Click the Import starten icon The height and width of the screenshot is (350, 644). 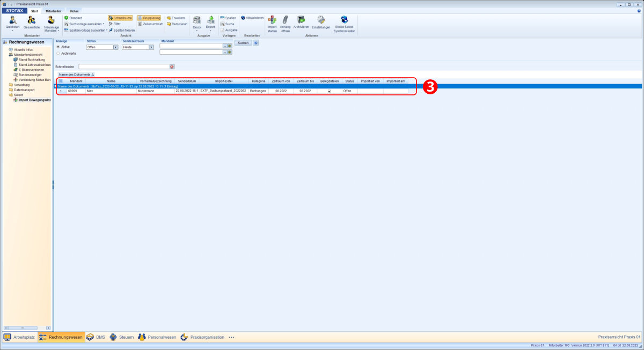(272, 20)
